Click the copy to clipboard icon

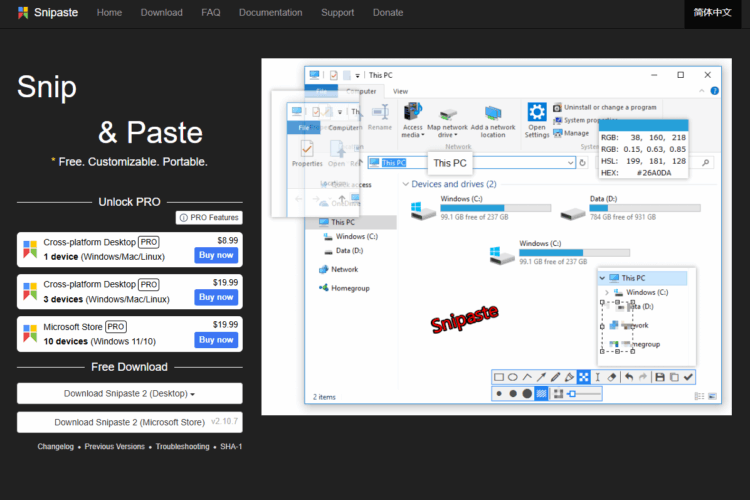click(x=674, y=377)
